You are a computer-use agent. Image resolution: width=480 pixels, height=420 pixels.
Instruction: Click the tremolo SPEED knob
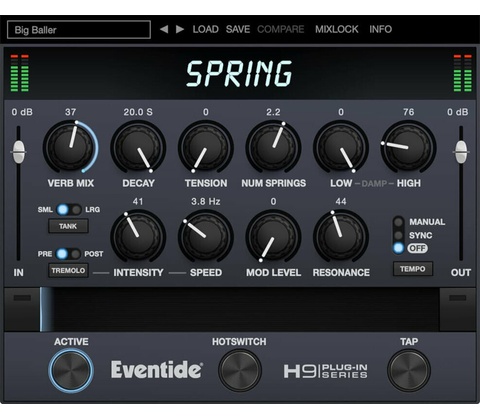[206, 236]
